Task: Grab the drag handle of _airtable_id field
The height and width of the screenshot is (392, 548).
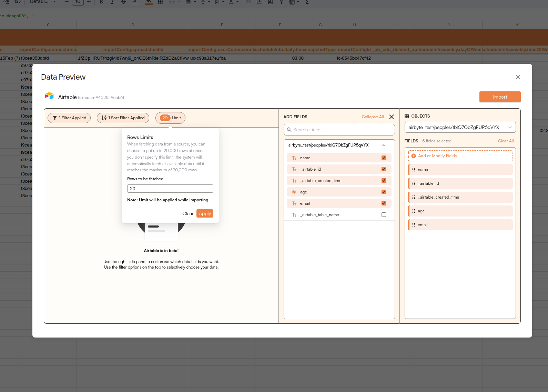Action: 414,183
